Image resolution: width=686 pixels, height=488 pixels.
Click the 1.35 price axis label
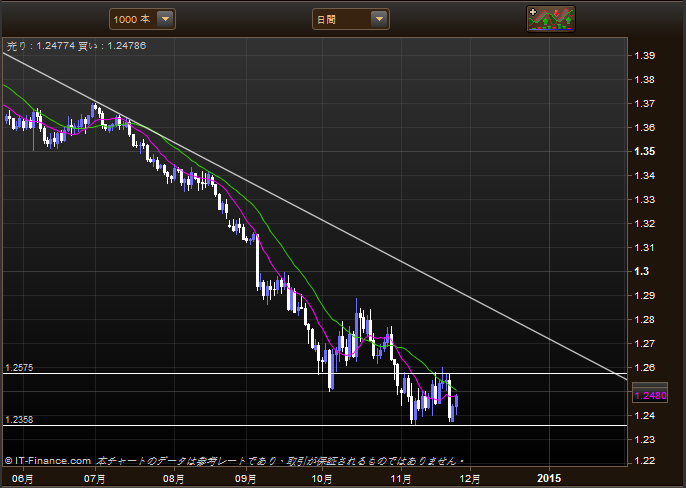pos(644,151)
